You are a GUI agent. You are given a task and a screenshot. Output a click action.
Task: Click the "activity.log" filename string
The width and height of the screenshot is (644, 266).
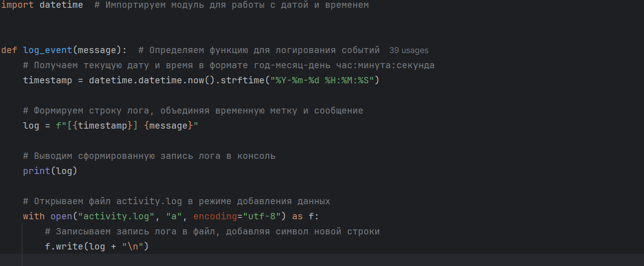116,216
